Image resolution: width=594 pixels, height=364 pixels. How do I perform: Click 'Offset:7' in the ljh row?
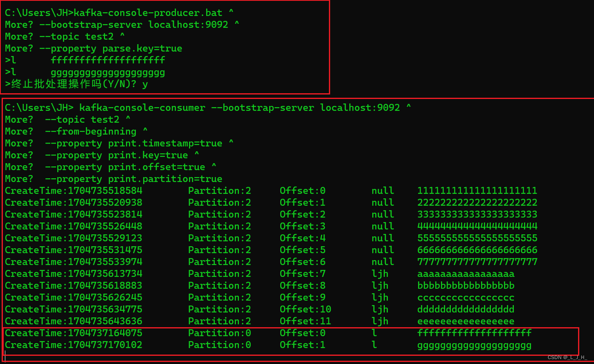(303, 274)
